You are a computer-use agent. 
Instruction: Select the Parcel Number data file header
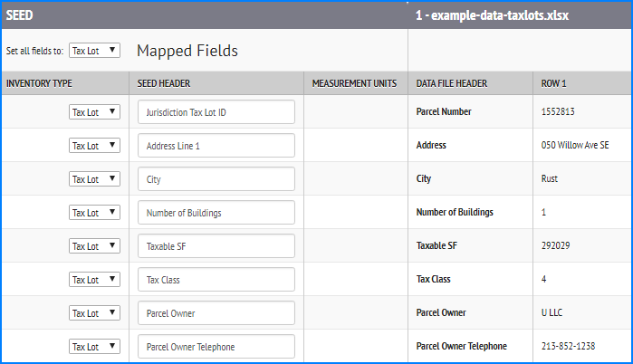coord(444,111)
